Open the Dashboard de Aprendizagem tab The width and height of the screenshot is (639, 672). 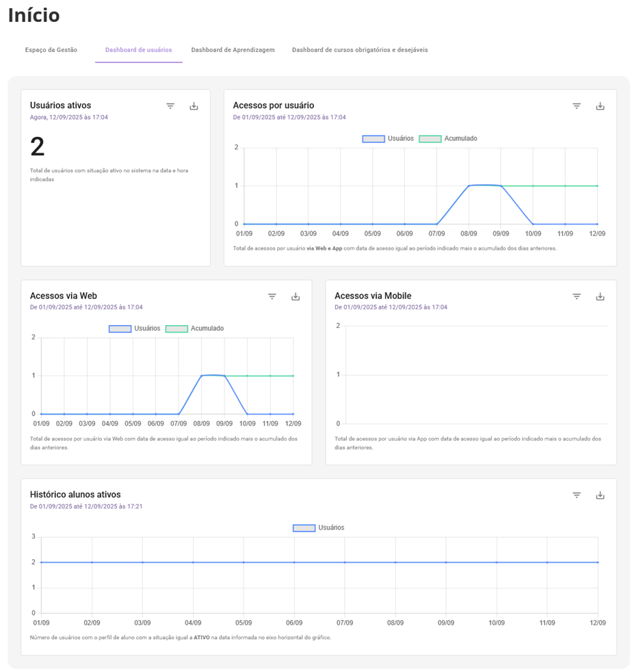click(233, 50)
